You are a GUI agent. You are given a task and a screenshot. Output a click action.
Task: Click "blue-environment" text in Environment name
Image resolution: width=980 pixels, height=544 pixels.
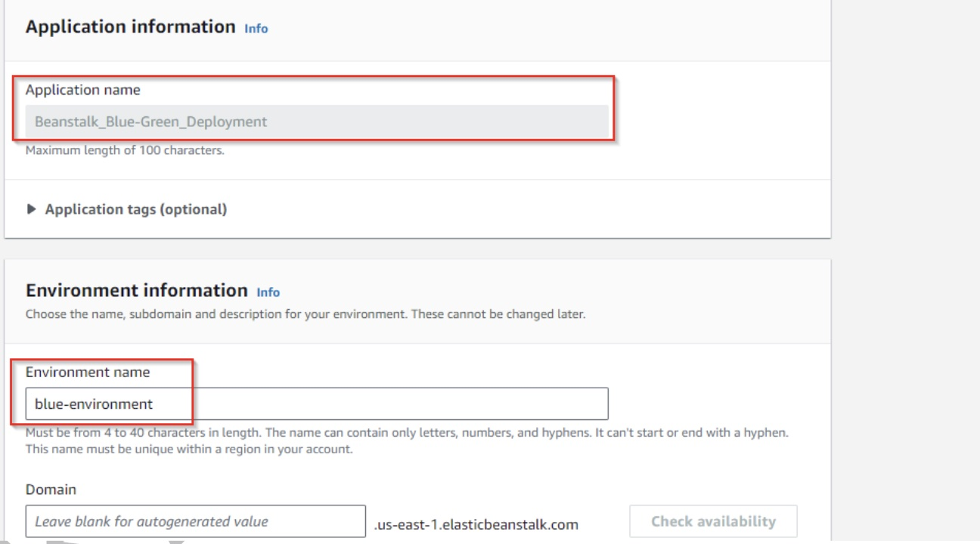94,404
